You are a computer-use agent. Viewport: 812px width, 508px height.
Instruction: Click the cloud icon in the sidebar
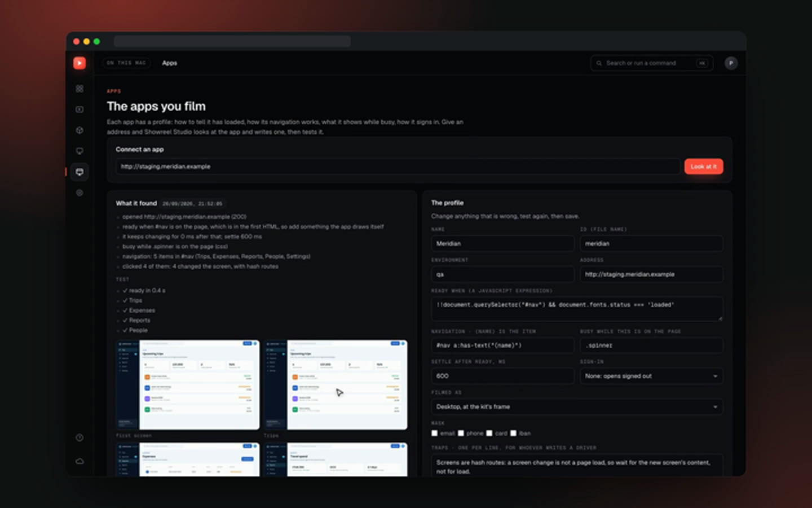pyautogui.click(x=80, y=461)
